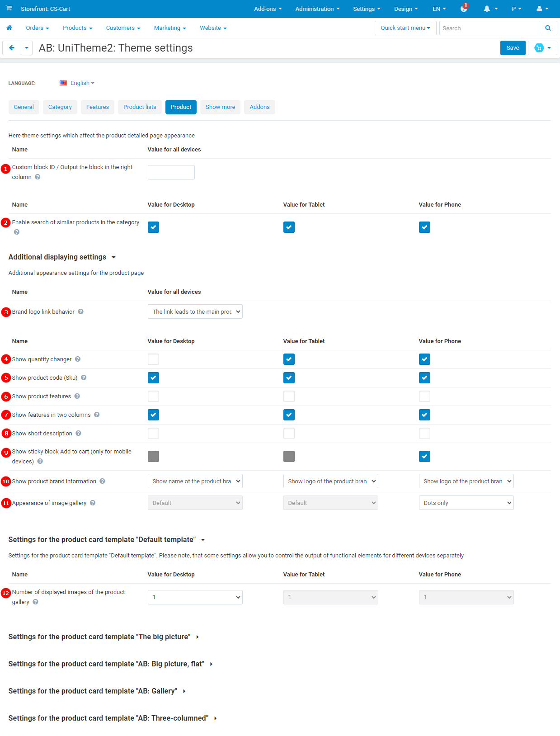This screenshot has width=560, height=736.
Task: Open the user account icon menu
Action: coord(539,9)
